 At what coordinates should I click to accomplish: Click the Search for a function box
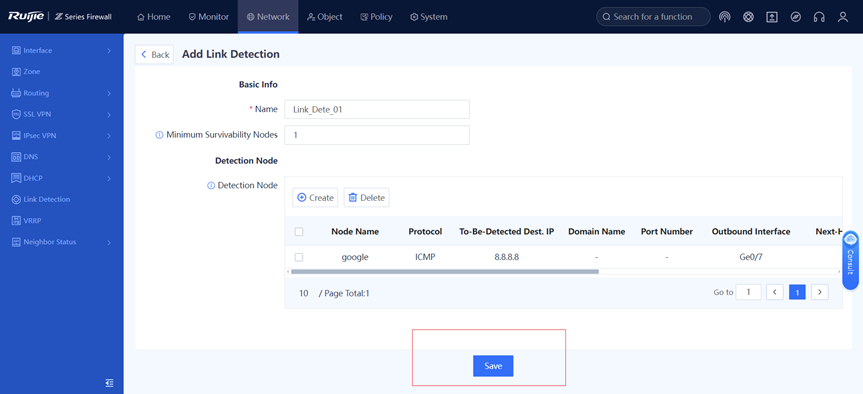click(653, 17)
